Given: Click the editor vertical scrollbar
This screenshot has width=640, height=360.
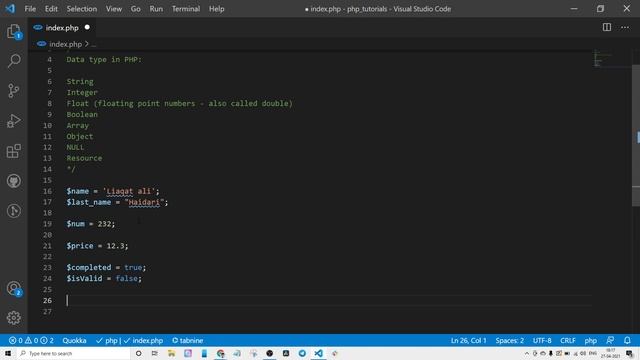Looking at the screenshot, I should tap(636, 136).
